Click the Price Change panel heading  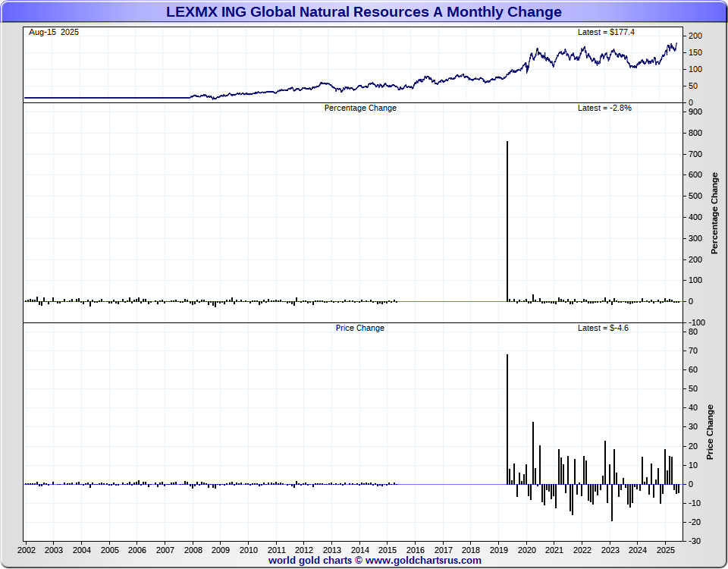[x=359, y=328]
